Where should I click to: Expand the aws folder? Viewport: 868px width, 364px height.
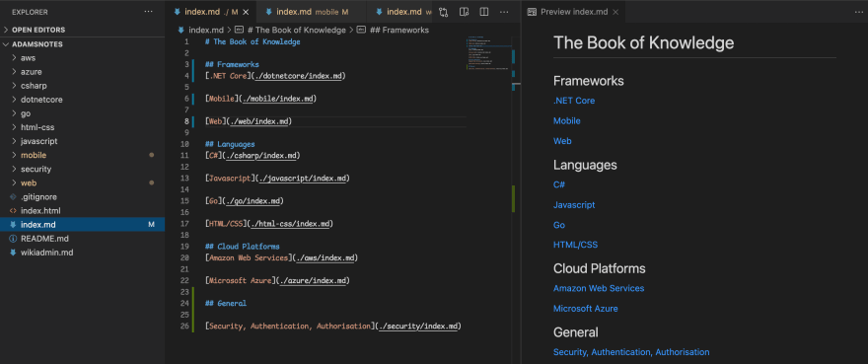pos(83,57)
